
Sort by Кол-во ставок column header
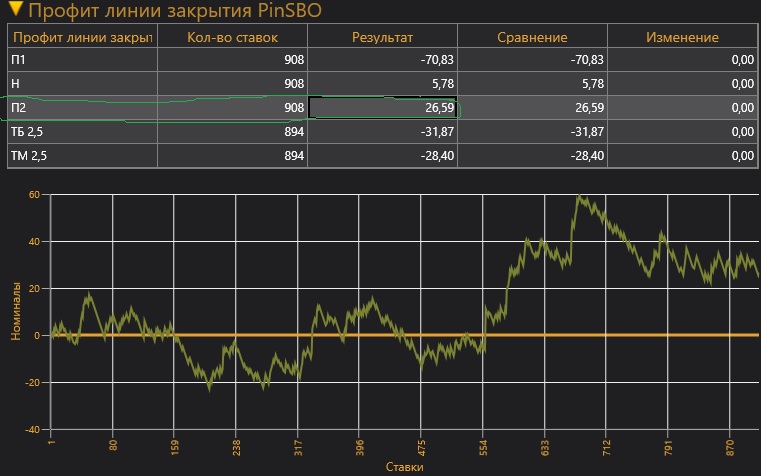[x=232, y=37]
